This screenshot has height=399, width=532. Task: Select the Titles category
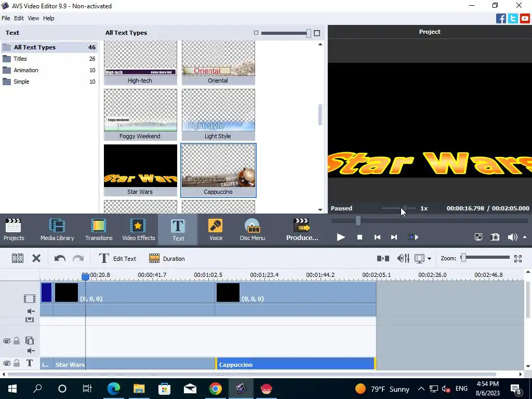click(x=49, y=59)
